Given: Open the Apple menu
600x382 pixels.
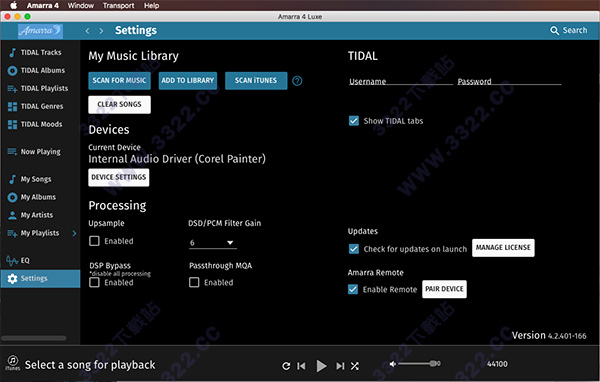Looking at the screenshot, I should (13, 5).
